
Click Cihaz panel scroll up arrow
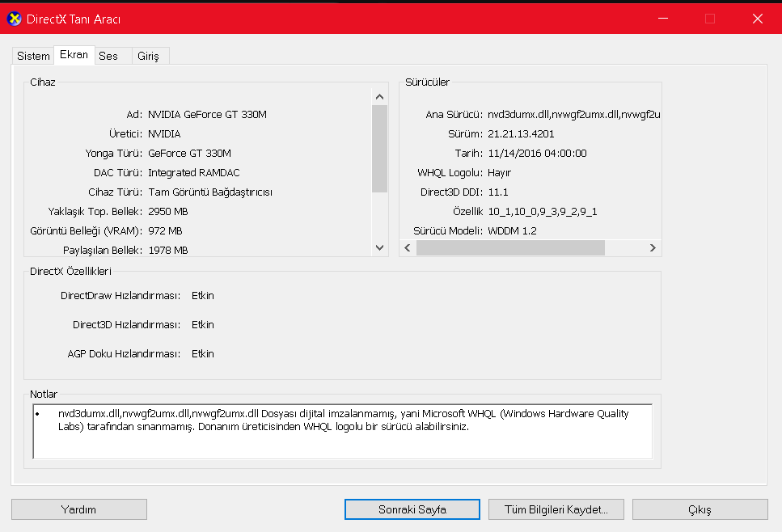pos(379,97)
